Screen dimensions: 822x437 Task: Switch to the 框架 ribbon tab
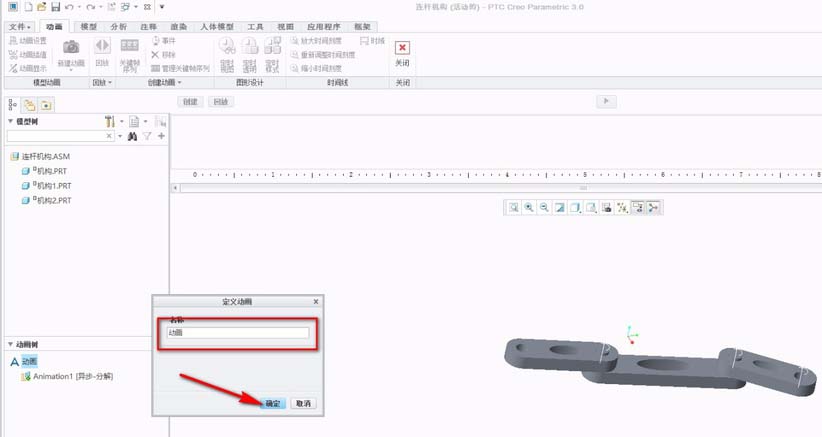(362, 26)
